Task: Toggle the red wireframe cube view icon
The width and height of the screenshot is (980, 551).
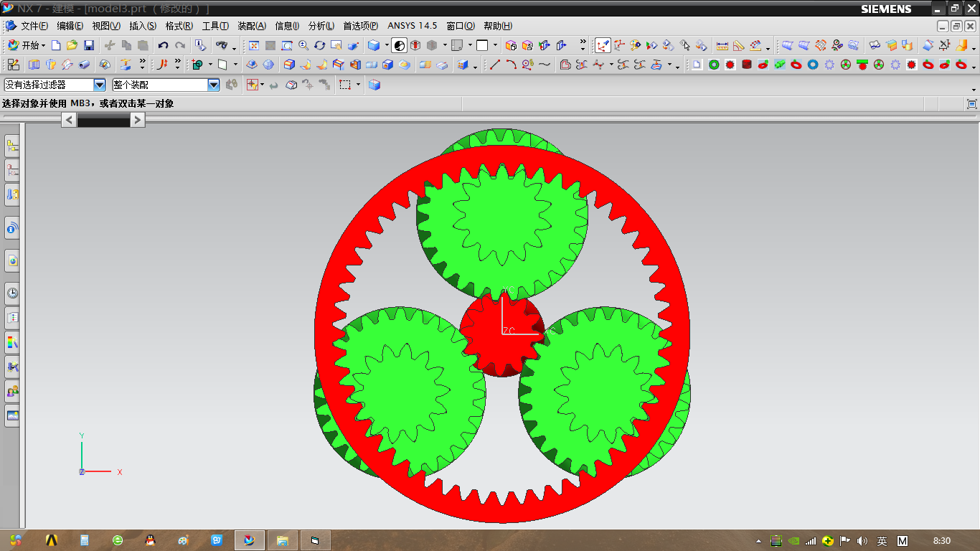Action: click(415, 45)
